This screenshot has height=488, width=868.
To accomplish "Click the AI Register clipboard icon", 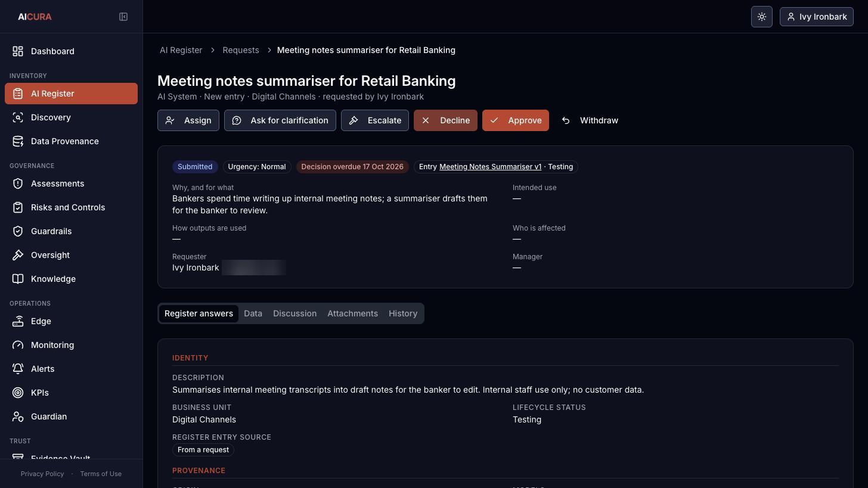I will (18, 94).
